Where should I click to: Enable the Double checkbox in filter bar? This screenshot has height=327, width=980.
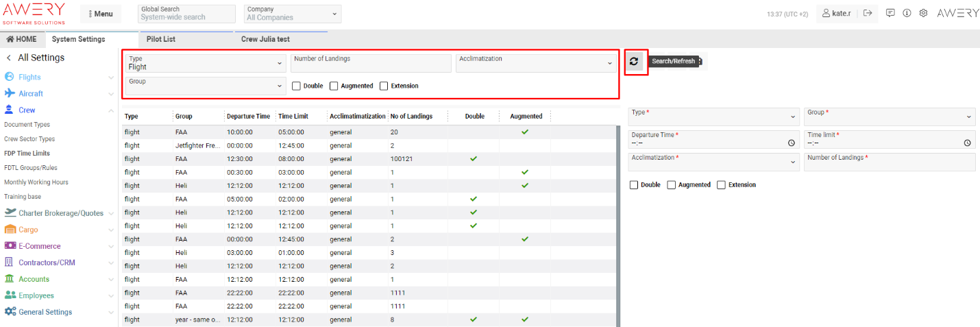coord(296,86)
